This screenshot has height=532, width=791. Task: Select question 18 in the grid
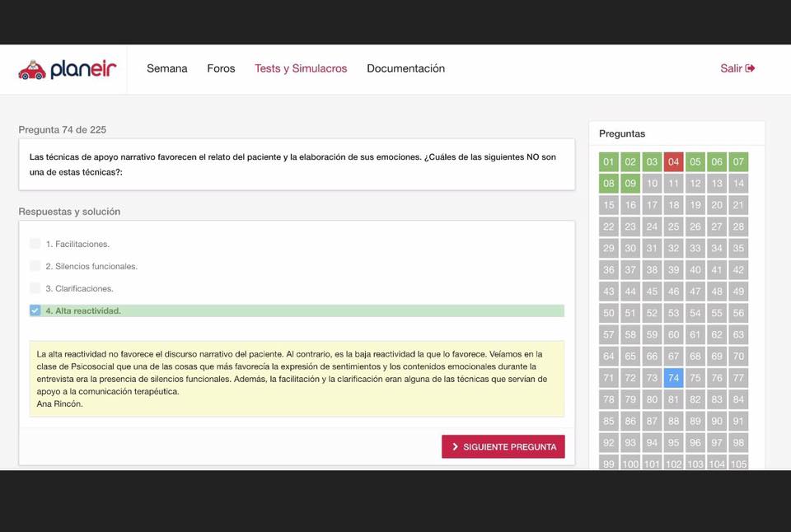[x=673, y=205]
